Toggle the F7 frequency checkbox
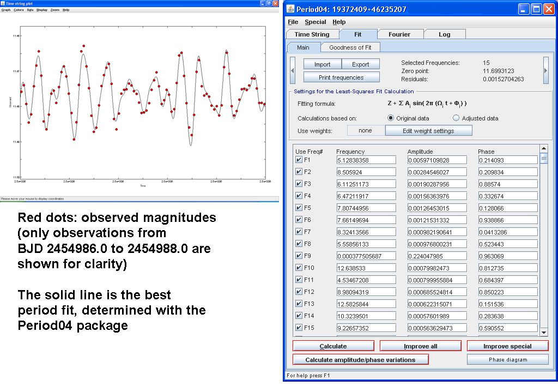Viewport: 558px width, 392px height. (x=299, y=232)
